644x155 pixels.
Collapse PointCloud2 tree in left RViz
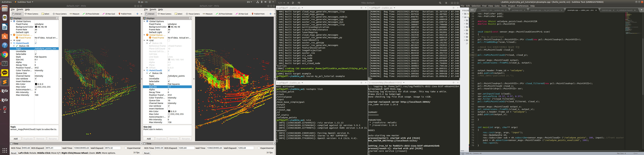point(11,43)
